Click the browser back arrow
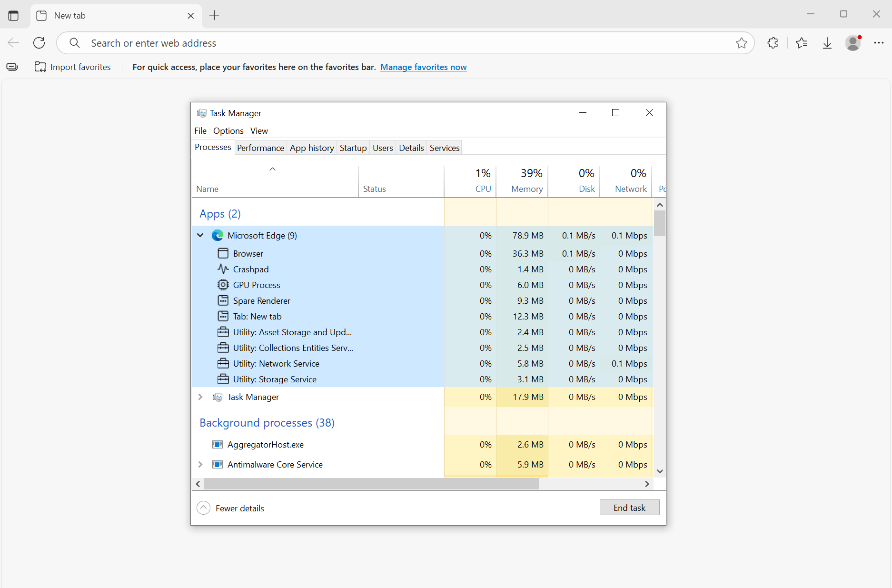 point(13,43)
